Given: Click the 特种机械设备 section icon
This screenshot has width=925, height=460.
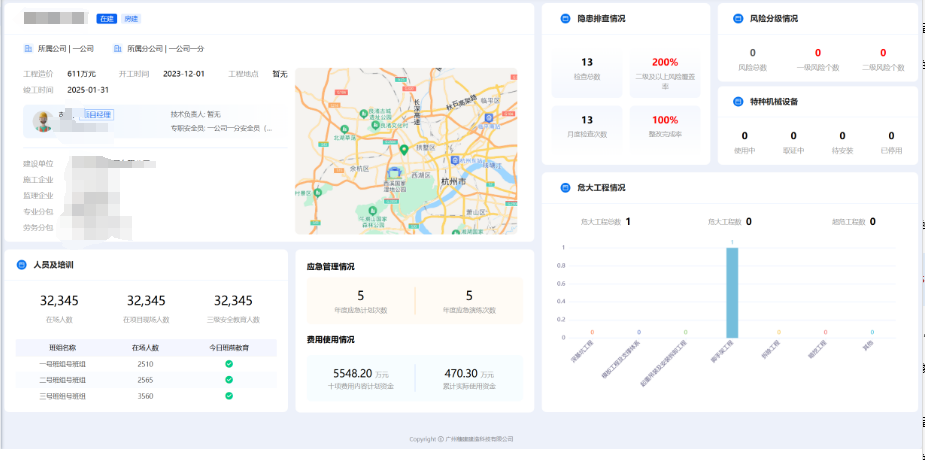Looking at the screenshot, I should (736, 101).
